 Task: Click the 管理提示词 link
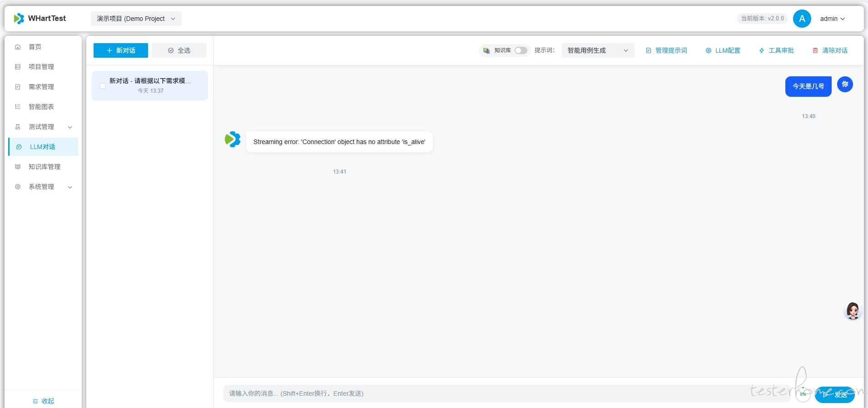(x=666, y=50)
